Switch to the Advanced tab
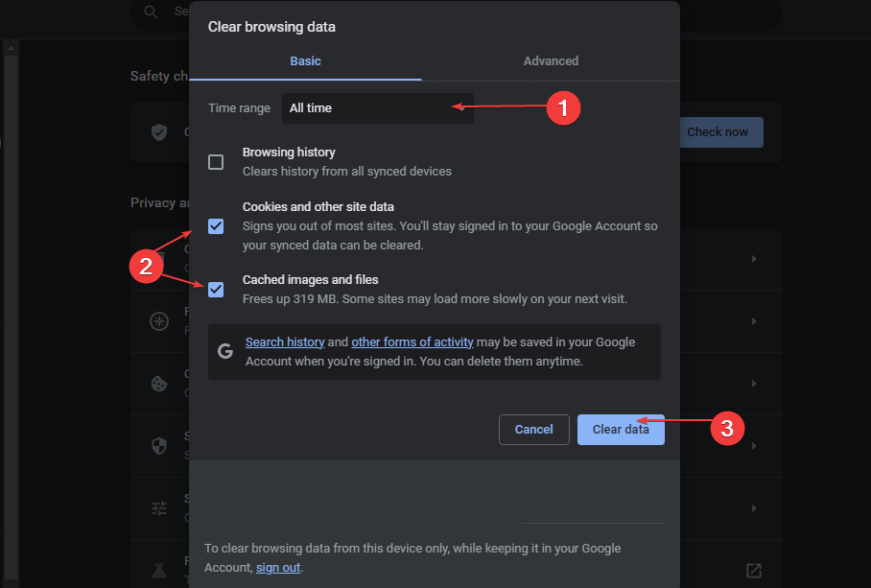 coord(551,60)
